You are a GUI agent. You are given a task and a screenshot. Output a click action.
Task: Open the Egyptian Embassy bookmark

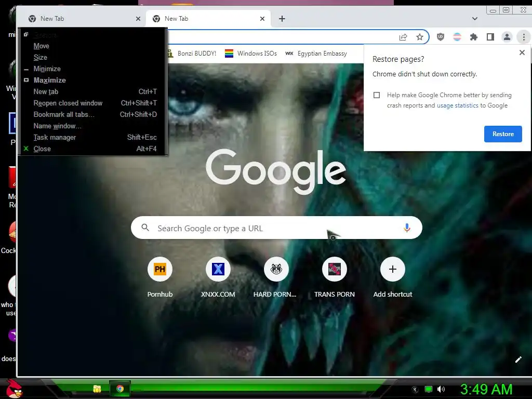[x=316, y=54]
